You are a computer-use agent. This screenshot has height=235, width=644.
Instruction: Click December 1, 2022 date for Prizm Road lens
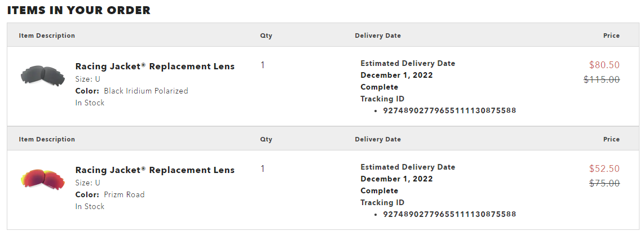coord(396,179)
